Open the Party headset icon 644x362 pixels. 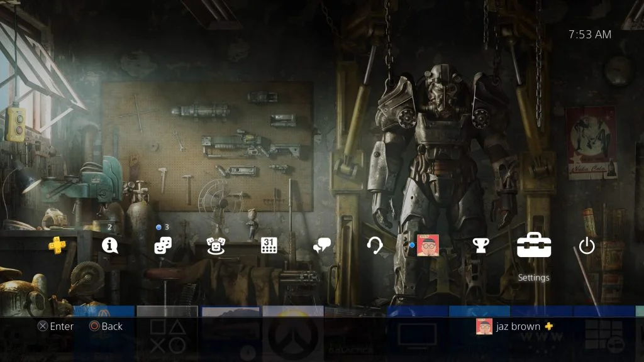click(x=375, y=246)
